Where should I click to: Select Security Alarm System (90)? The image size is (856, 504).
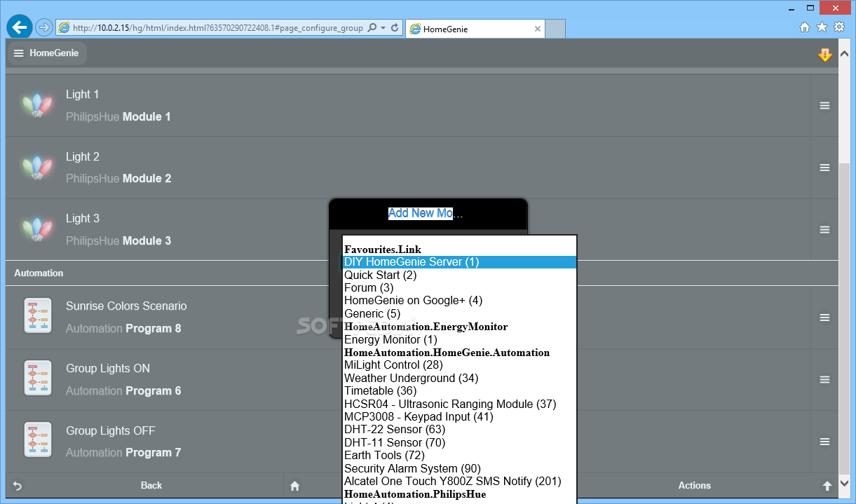pos(460,468)
